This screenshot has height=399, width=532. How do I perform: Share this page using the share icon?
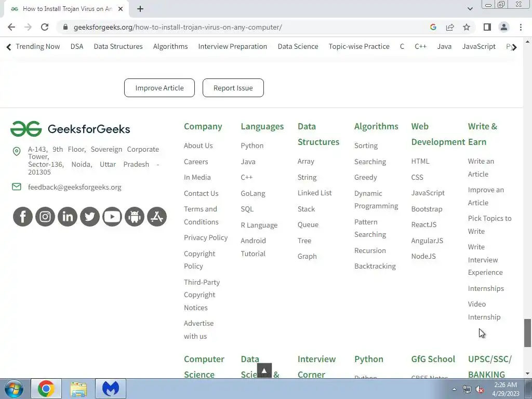click(x=450, y=27)
